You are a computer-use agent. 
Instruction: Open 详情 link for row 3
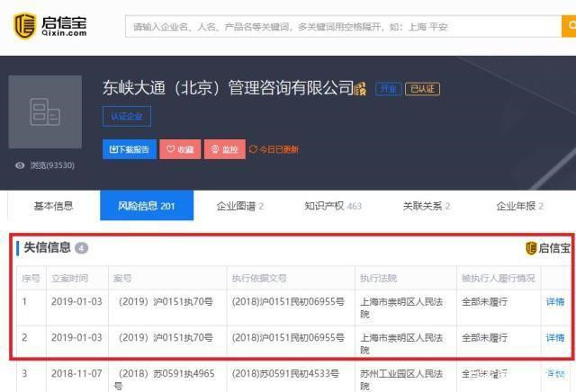[555, 373]
